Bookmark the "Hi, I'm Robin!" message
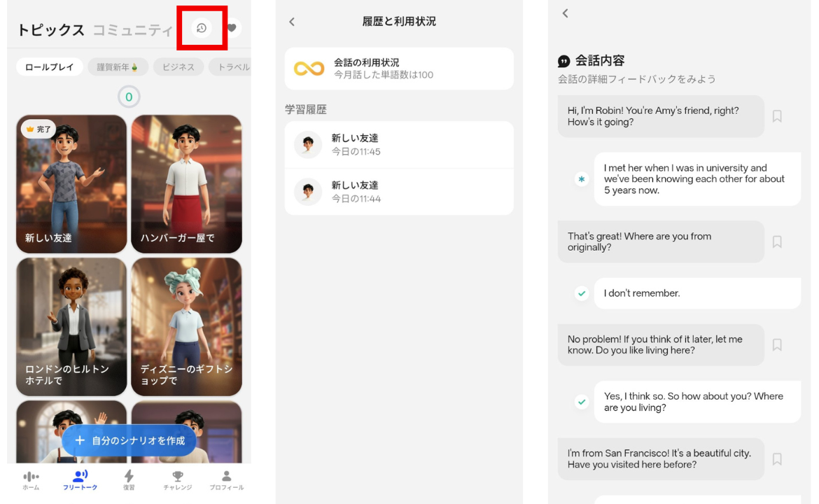Image resolution: width=819 pixels, height=504 pixels. pos(777,116)
